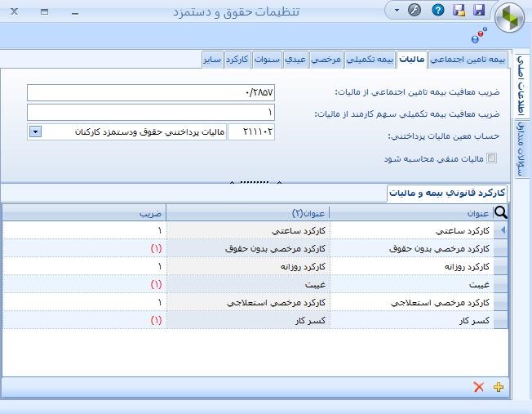Image resolution: width=532 pixels, height=414 pixels.
Task: Open the 'بیمه تکمیلی' tab
Action: click(x=371, y=60)
